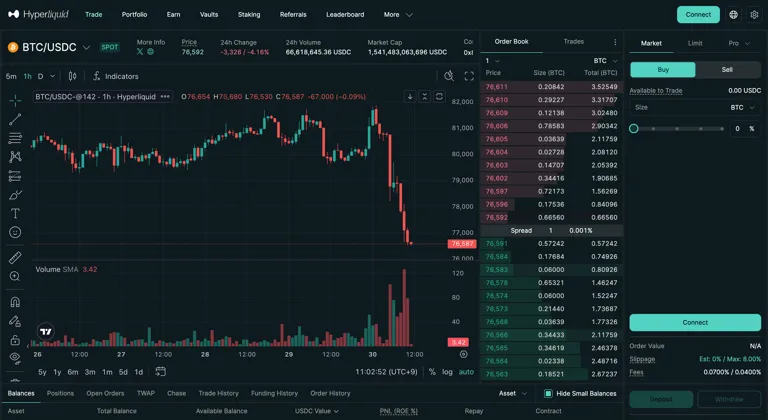The height and width of the screenshot is (420, 768).
Task: Toggle magnet mode for drawings
Action: point(15,302)
